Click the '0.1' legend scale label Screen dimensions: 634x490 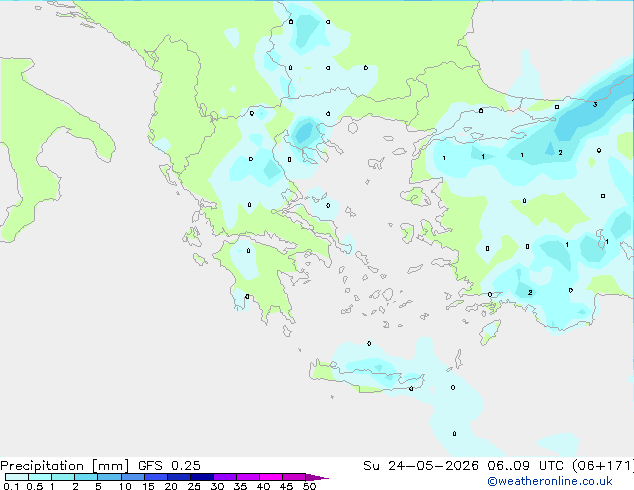point(11,486)
